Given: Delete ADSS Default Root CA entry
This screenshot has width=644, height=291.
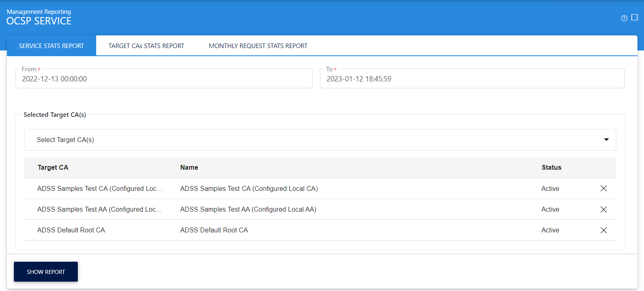Looking at the screenshot, I should 603,230.
